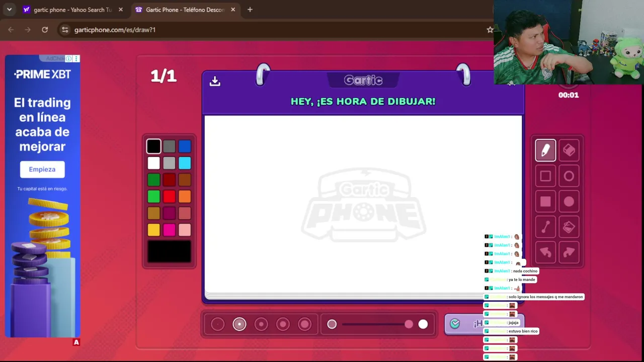Image resolution: width=644 pixels, height=362 pixels.
Task: Click the done button with the check icon
Action: point(484,324)
